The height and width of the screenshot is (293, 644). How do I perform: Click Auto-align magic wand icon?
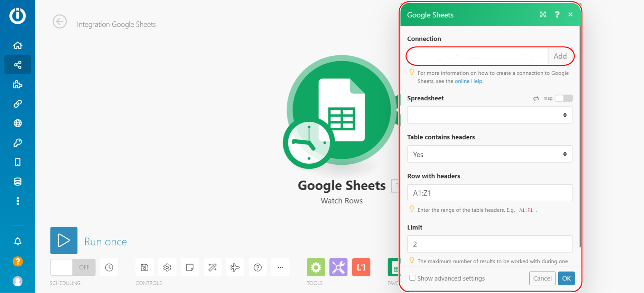pyautogui.click(x=213, y=267)
